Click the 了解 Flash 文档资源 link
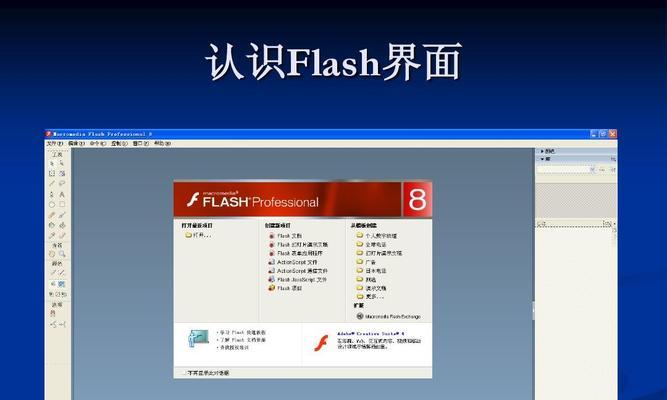Viewport: 667px width, 400px height. [242, 340]
